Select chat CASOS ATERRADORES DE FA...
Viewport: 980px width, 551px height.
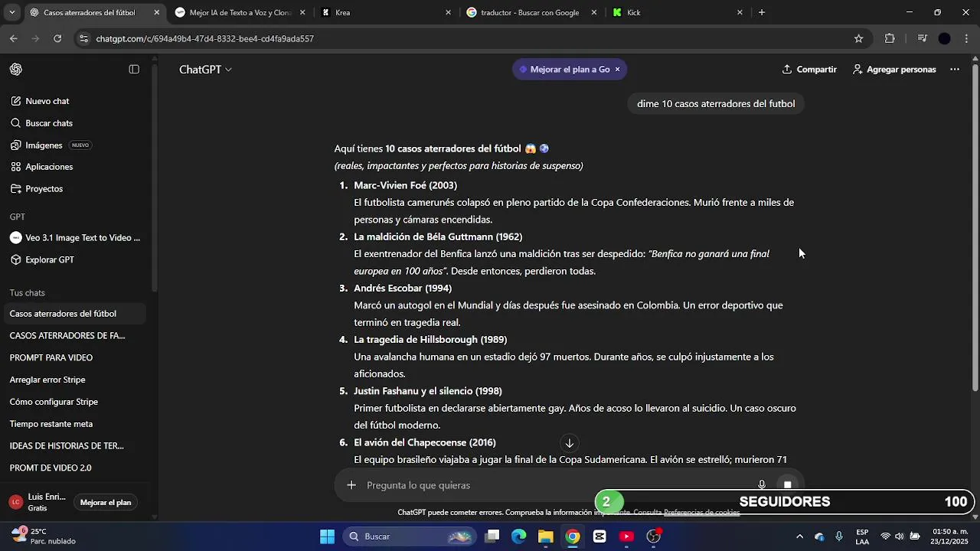tap(67, 336)
